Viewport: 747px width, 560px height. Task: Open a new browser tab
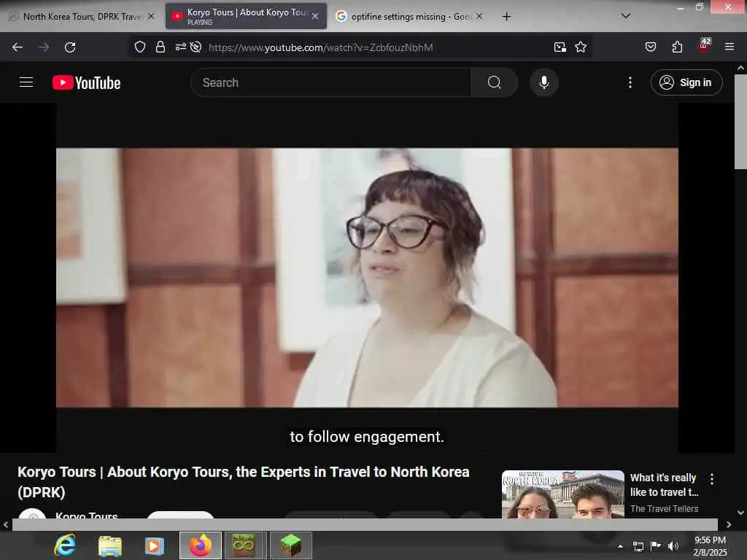(506, 16)
